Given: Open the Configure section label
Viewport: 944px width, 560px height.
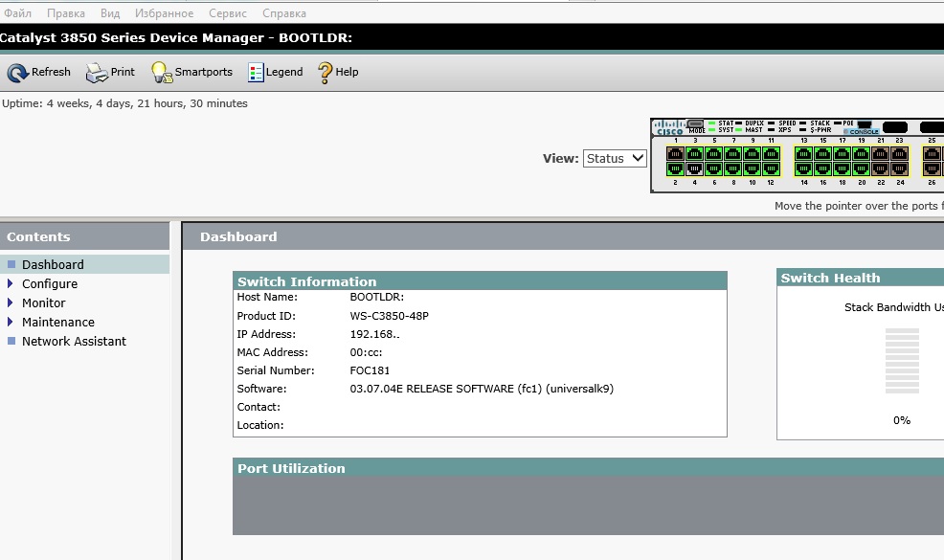Looking at the screenshot, I should pyautogui.click(x=50, y=283).
